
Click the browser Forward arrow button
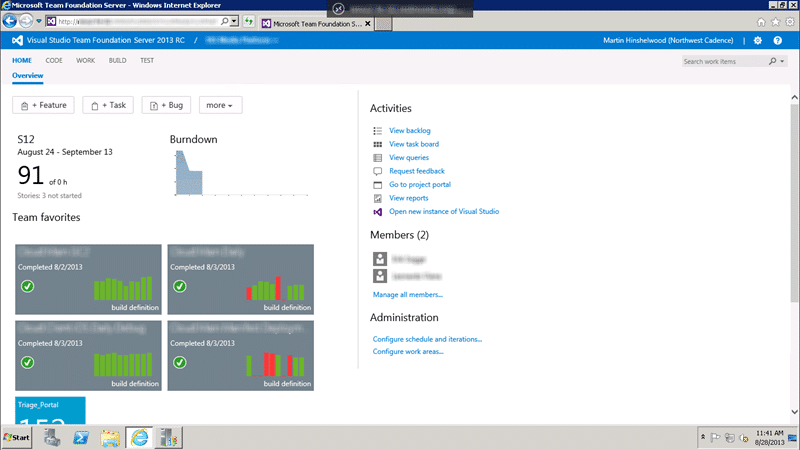tap(26, 21)
